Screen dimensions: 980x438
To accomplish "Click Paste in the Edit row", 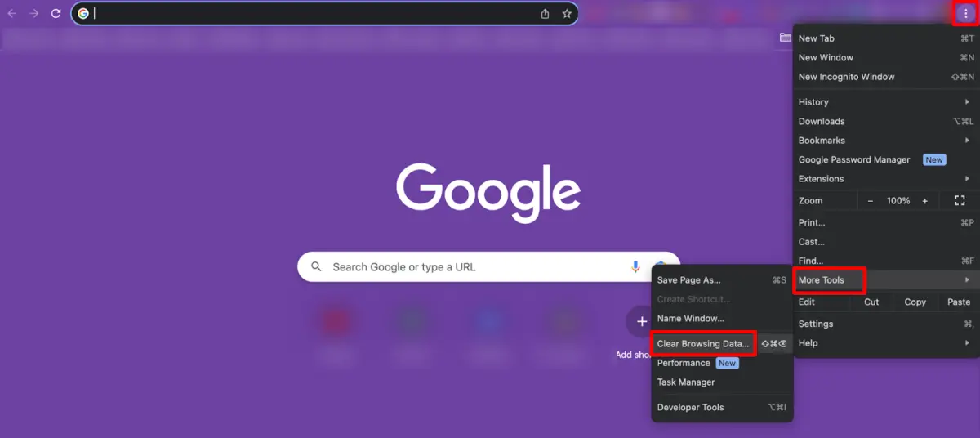I will coord(959,302).
